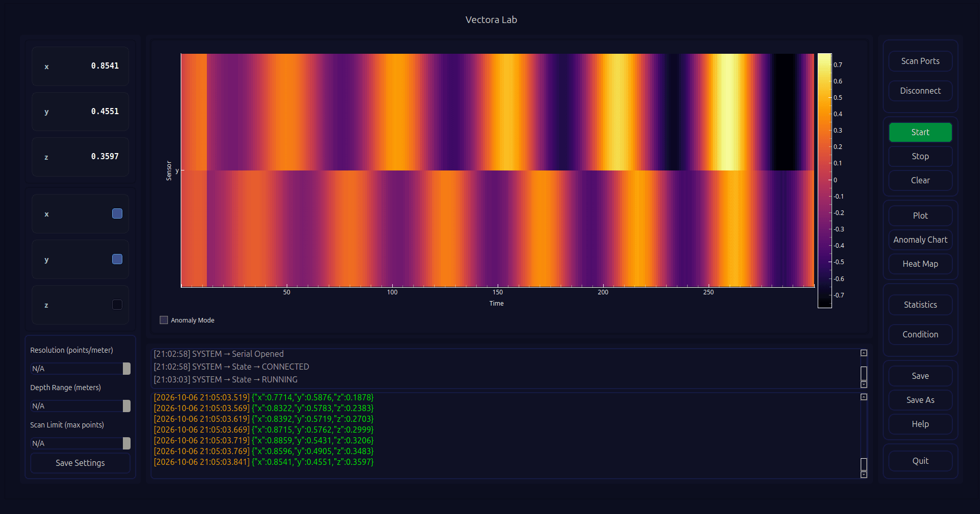The image size is (980, 514).
Task: Switch to the Anomaly Chart
Action: [920, 240]
